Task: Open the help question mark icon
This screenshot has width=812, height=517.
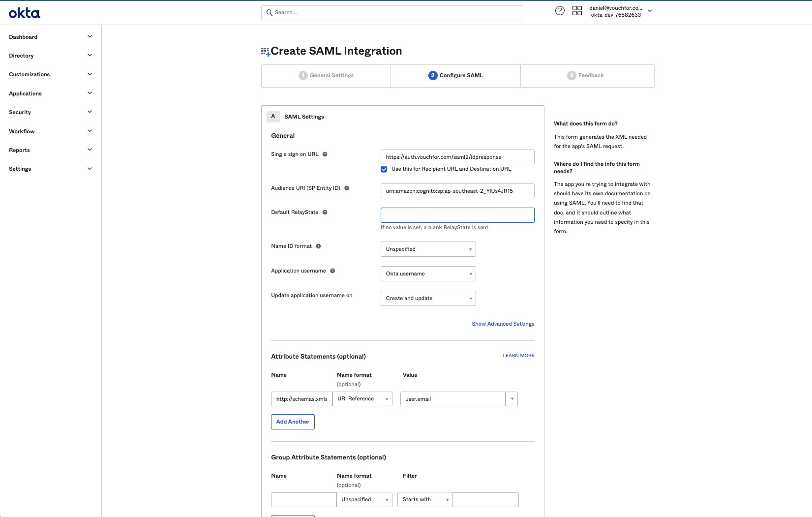Action: [x=560, y=11]
